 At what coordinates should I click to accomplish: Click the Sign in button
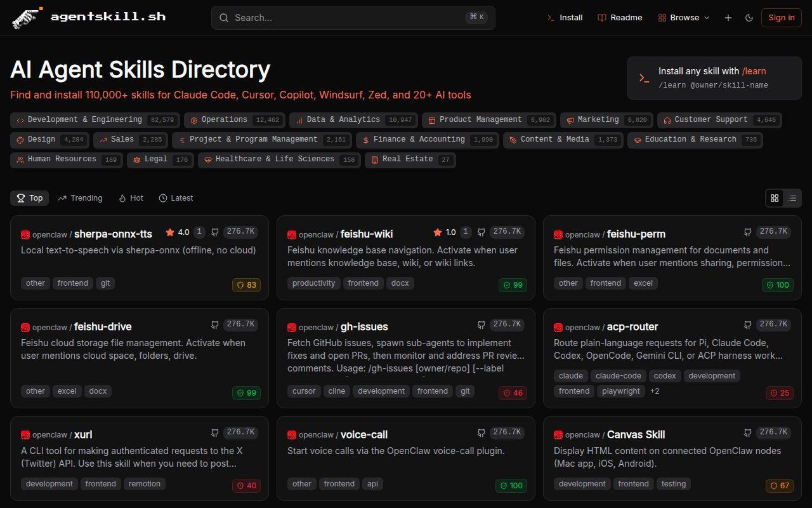[782, 18]
